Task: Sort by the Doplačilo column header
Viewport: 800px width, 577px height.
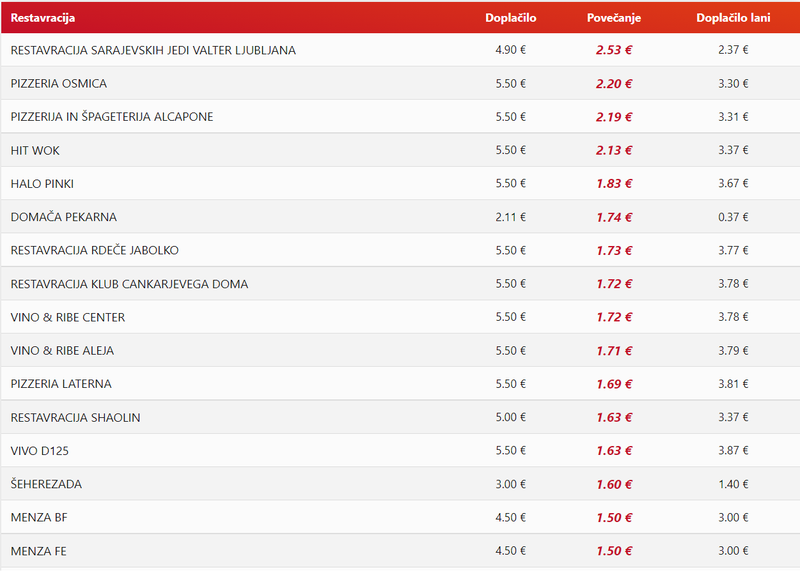Action: 511,18
